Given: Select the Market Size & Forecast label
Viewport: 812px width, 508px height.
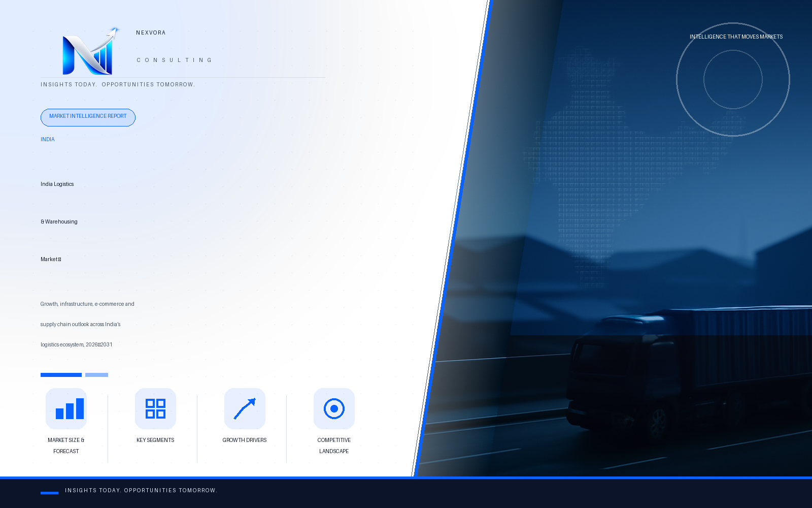Looking at the screenshot, I should pyautogui.click(x=66, y=446).
